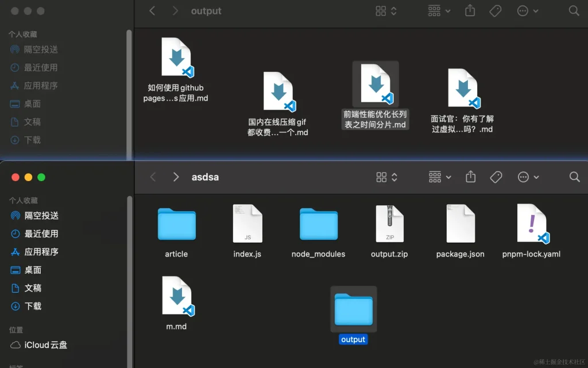Open iCloud云盘 in the sidebar
The width and height of the screenshot is (588, 368).
45,345
